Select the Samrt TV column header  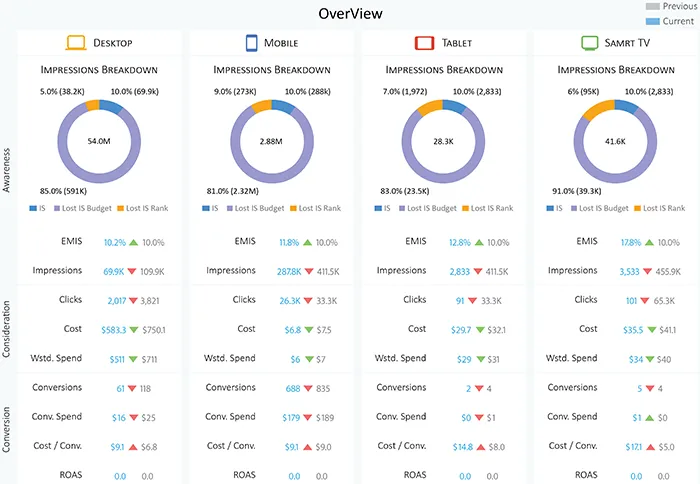616,43
